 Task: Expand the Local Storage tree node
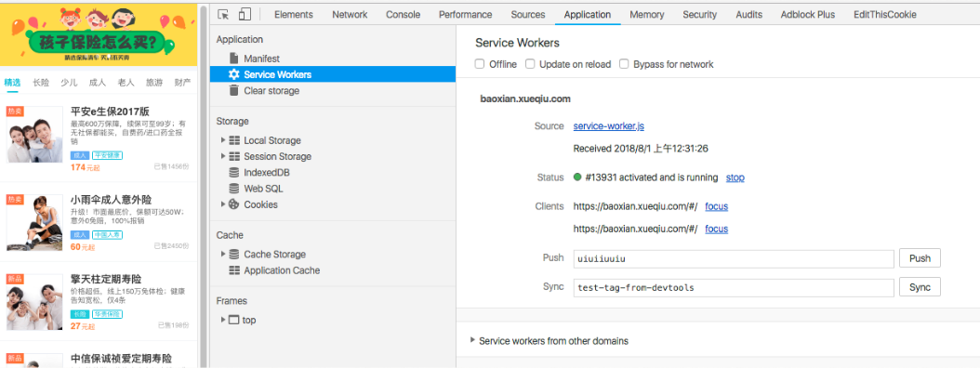[223, 140]
